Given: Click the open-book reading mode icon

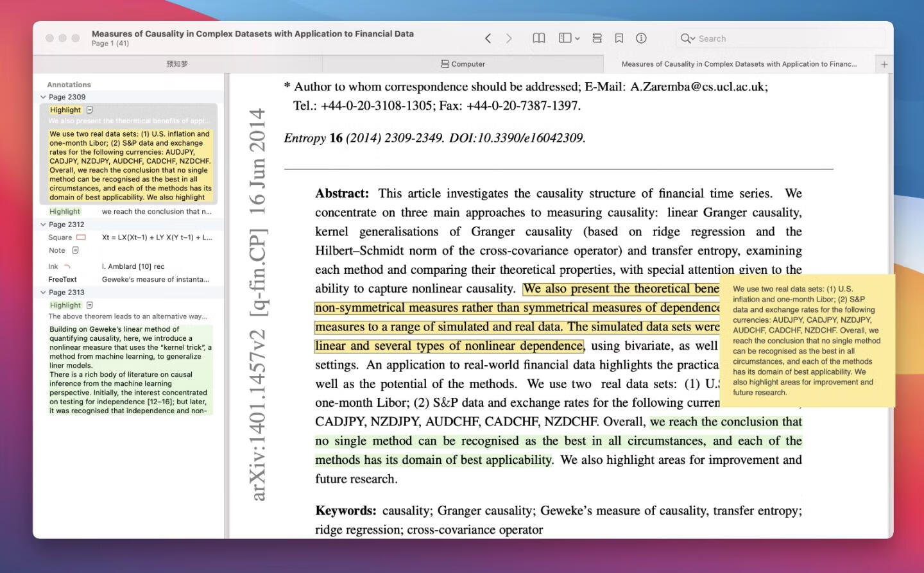Looking at the screenshot, I should click(539, 38).
